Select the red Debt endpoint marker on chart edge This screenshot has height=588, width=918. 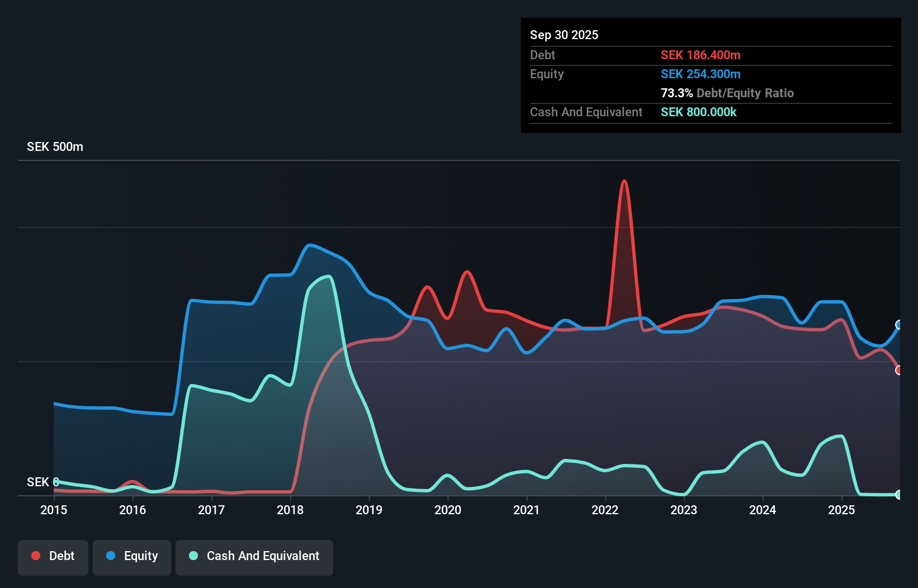tap(898, 370)
